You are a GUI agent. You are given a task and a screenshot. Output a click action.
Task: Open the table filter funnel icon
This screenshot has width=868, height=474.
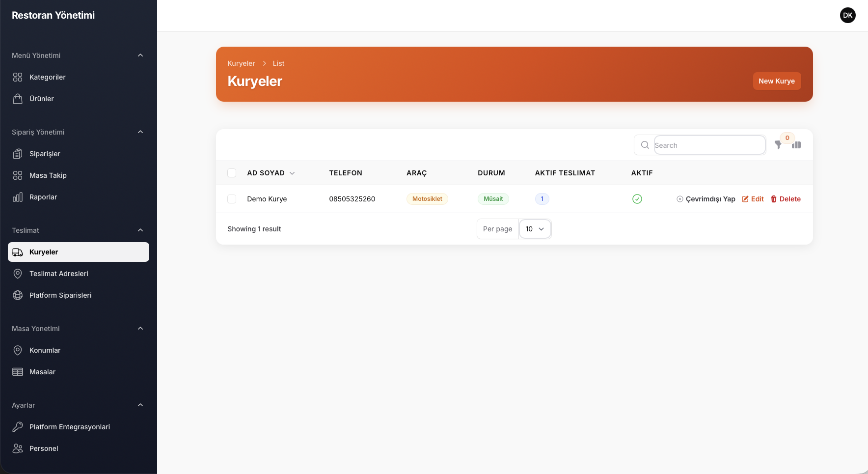(x=778, y=145)
